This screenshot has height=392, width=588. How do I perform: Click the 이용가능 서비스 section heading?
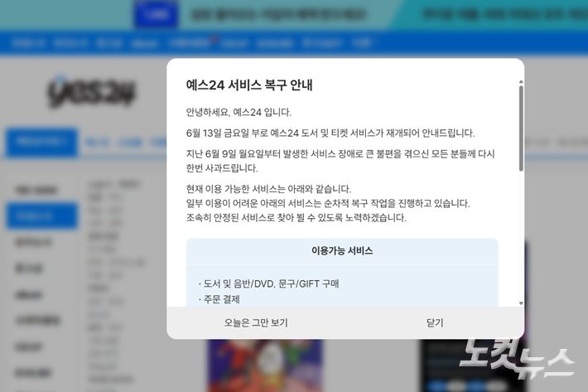[342, 250]
